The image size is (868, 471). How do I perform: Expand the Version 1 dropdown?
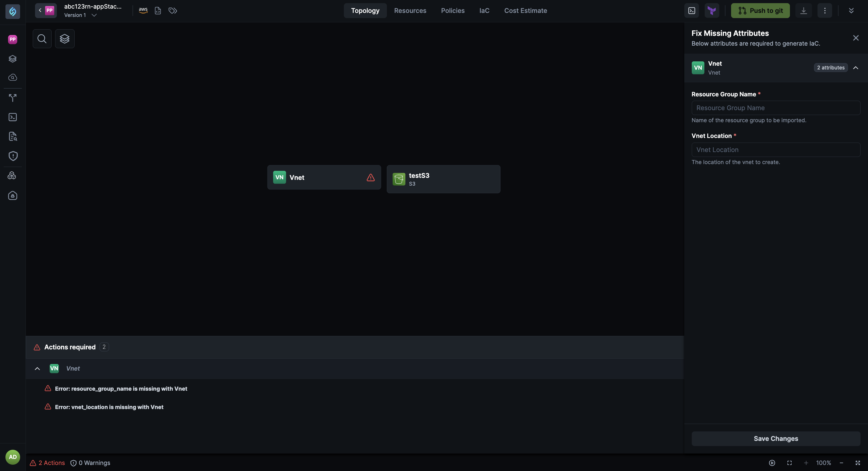94,15
